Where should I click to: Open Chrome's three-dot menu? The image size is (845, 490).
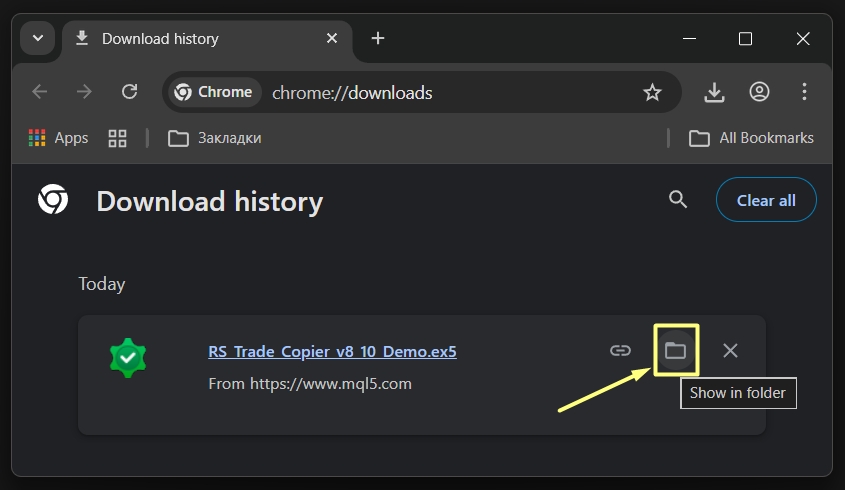804,92
